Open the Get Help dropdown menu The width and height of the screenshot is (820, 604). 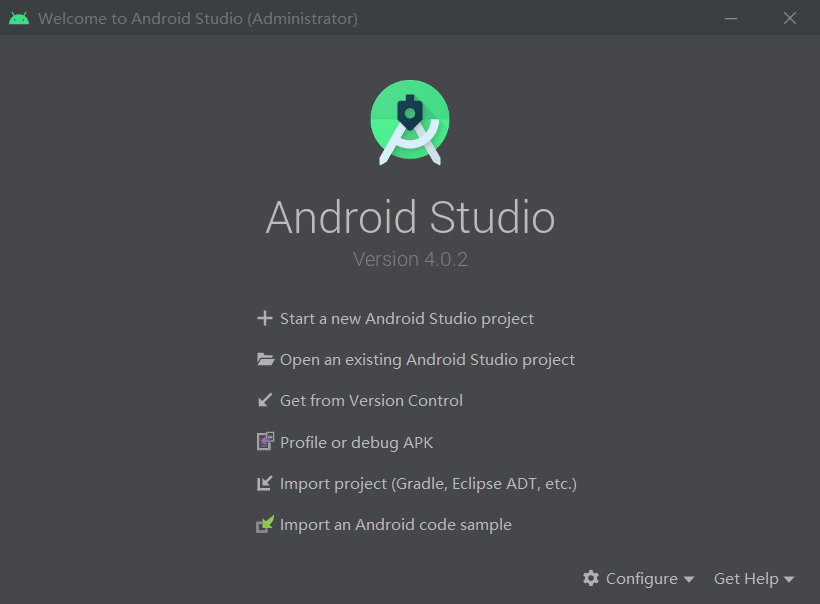[x=747, y=578]
